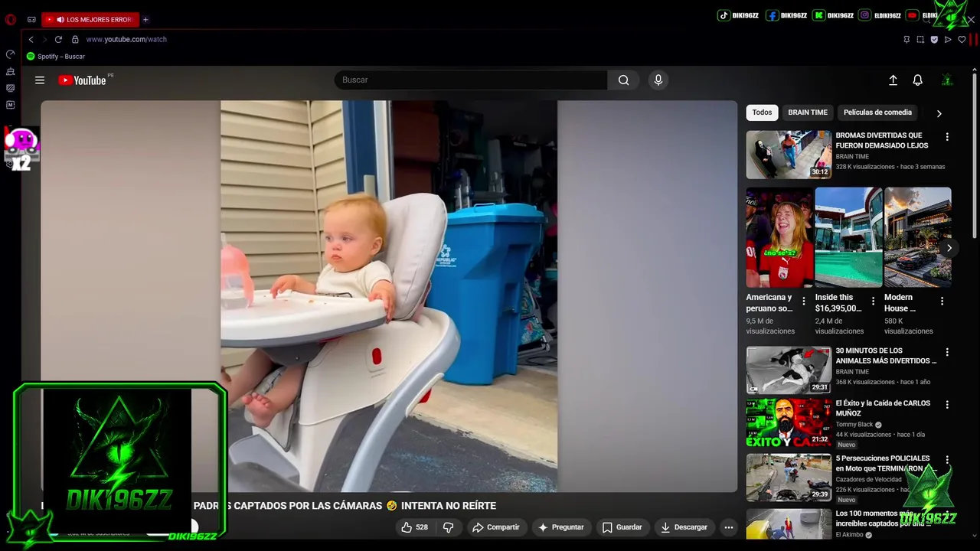980x551 pixels.
Task: Open the send-to-flow arrow icon
Action: click(x=948, y=40)
